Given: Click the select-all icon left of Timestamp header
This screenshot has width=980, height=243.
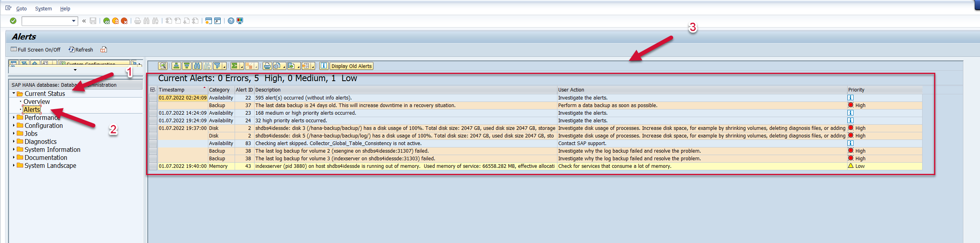Looking at the screenshot, I should [x=153, y=90].
